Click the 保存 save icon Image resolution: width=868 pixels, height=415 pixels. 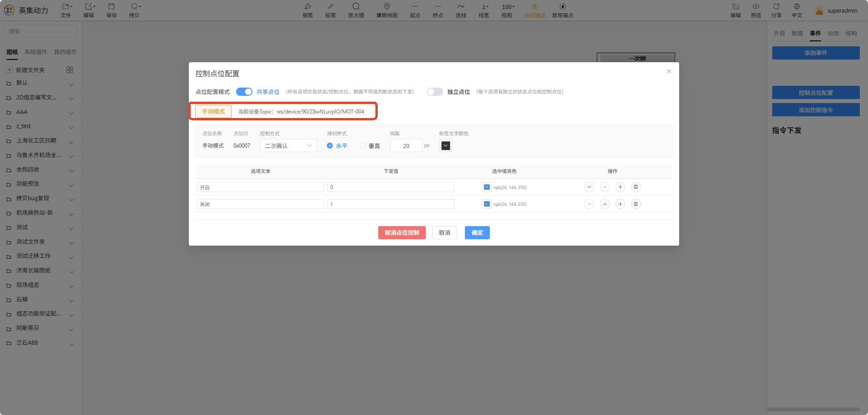point(111,10)
